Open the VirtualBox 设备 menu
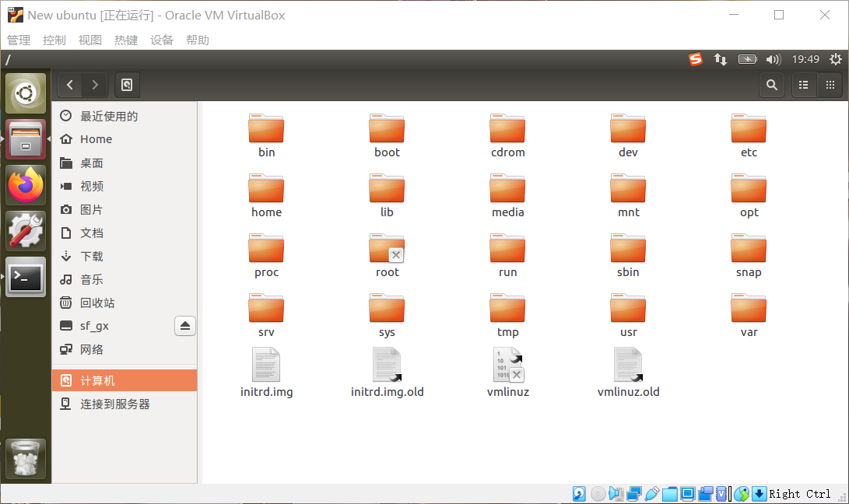Screen dimensions: 849x504 coord(161,40)
